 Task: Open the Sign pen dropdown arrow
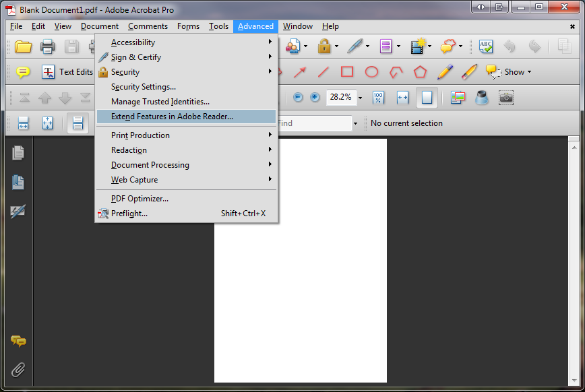(367, 46)
